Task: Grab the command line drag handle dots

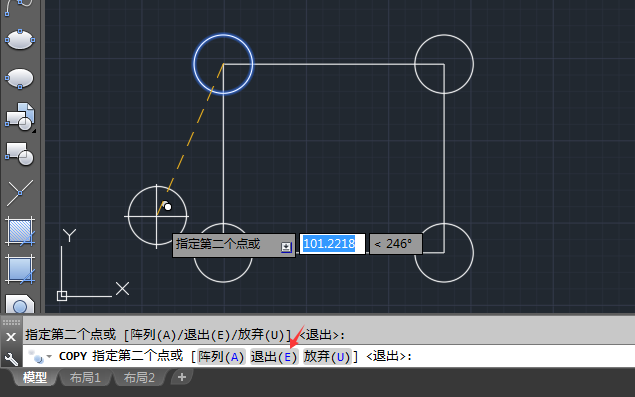Action: (x=11, y=322)
